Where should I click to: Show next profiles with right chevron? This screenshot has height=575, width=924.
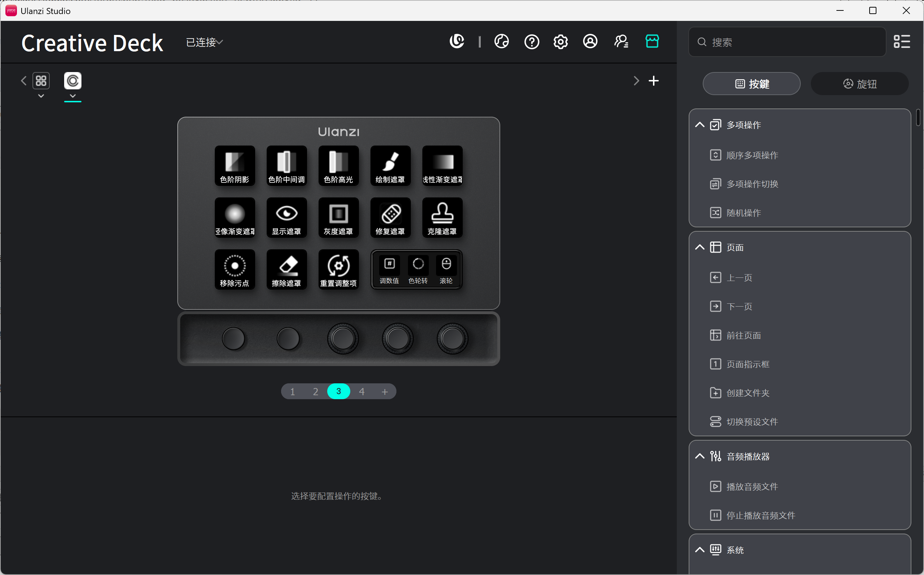point(636,81)
